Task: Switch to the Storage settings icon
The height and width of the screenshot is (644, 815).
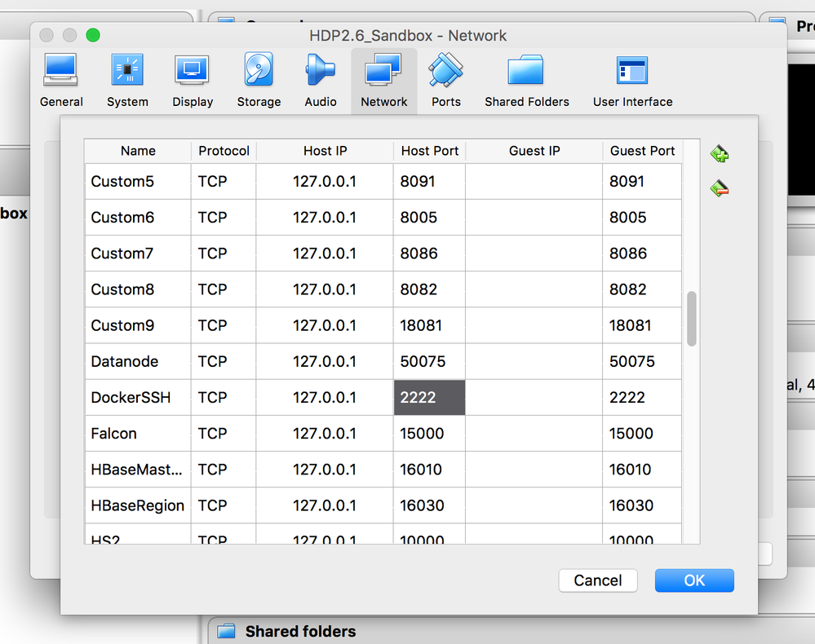Action: pos(259,81)
